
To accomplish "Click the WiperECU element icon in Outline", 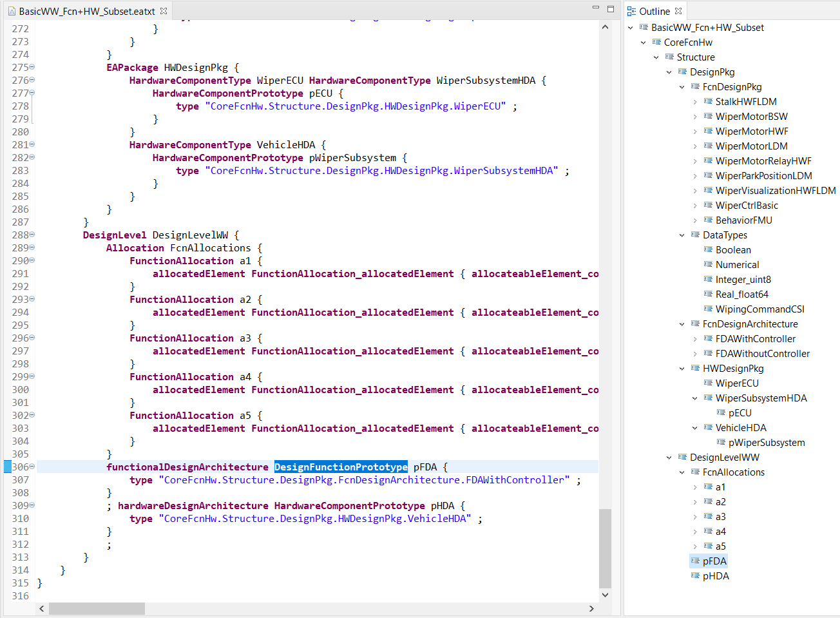I will click(708, 383).
